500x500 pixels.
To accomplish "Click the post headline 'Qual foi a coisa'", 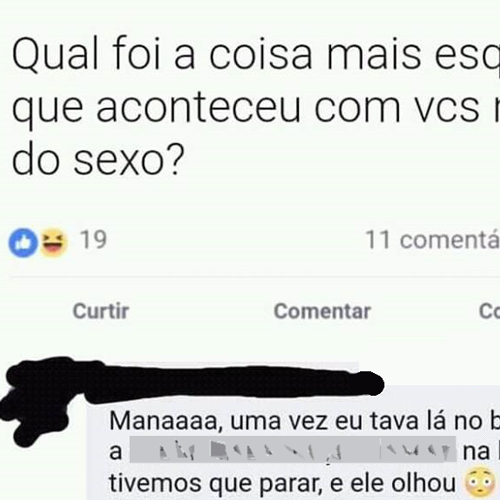I will (256, 56).
